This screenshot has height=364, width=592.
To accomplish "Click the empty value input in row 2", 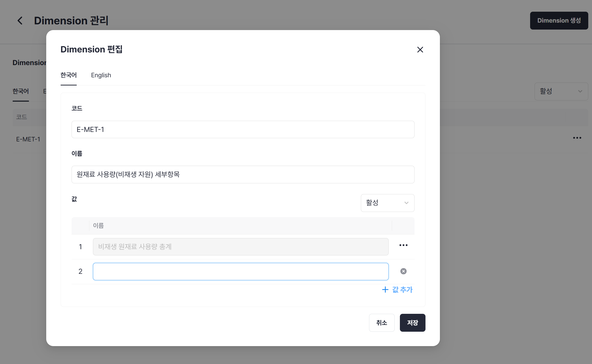I will (240, 271).
